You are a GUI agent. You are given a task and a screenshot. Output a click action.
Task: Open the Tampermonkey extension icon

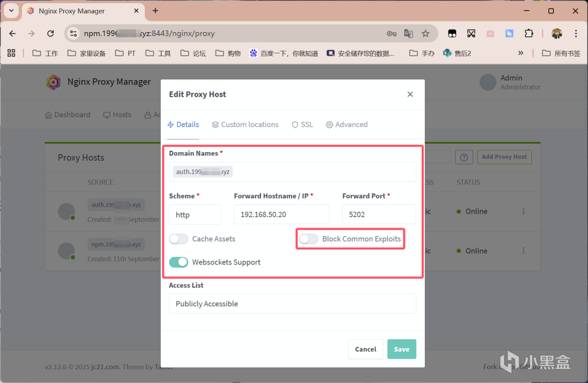[452, 34]
